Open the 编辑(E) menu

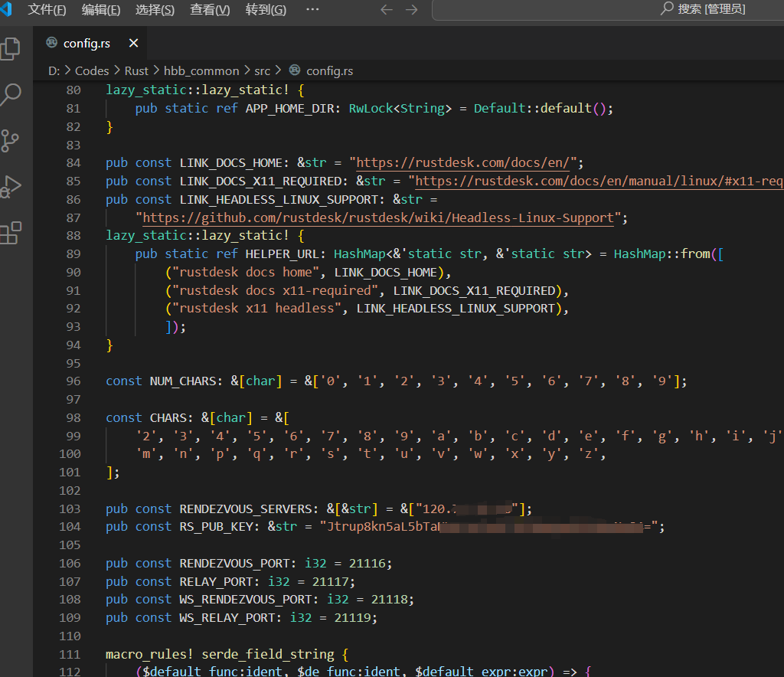(x=101, y=9)
